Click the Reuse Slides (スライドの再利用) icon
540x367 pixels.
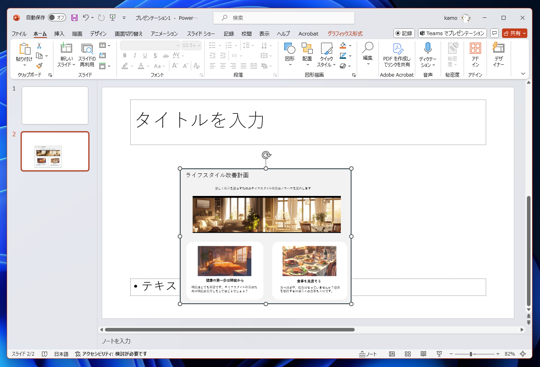pyautogui.click(x=87, y=48)
